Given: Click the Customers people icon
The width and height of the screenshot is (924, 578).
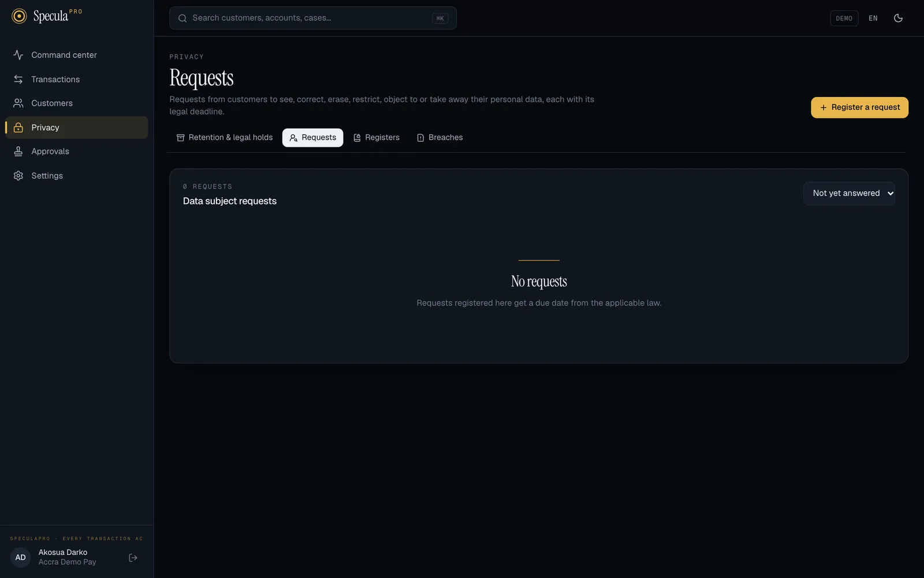Looking at the screenshot, I should tap(18, 103).
